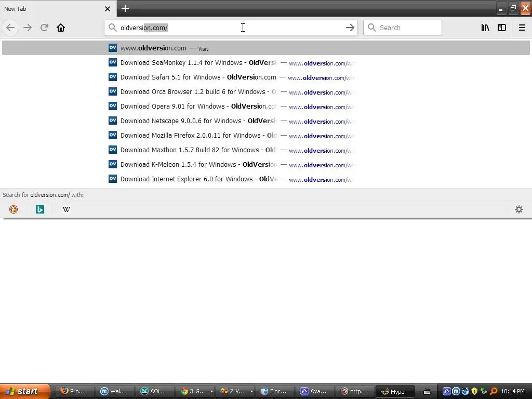Click the system clock 10:14 PM
The height and width of the screenshot is (399, 532).
point(513,391)
